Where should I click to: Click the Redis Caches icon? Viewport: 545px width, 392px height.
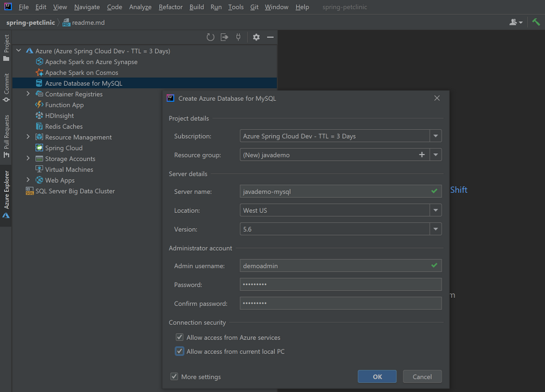(x=39, y=126)
